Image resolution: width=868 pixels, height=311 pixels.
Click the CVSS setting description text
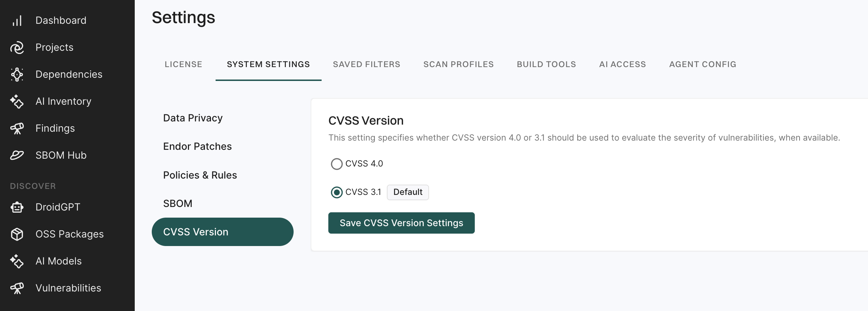click(x=584, y=138)
